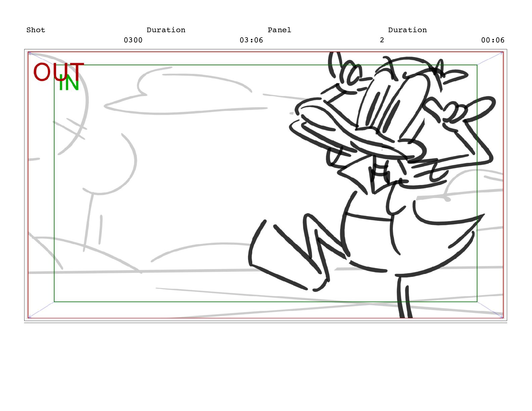This screenshot has height=411, width=532.
Task: Select the shot number value '0300'
Action: tap(133, 40)
